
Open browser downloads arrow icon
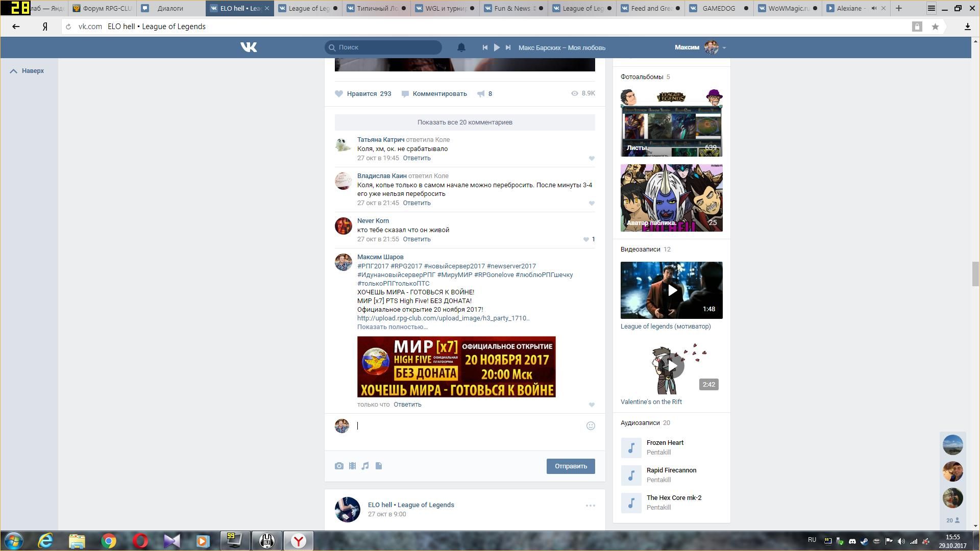point(967,27)
